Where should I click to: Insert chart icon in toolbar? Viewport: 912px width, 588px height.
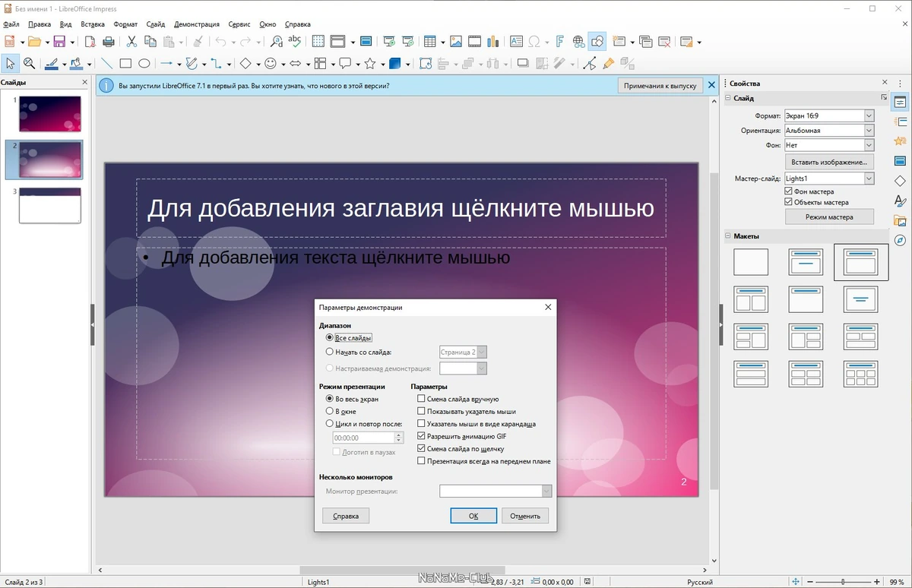[492, 42]
